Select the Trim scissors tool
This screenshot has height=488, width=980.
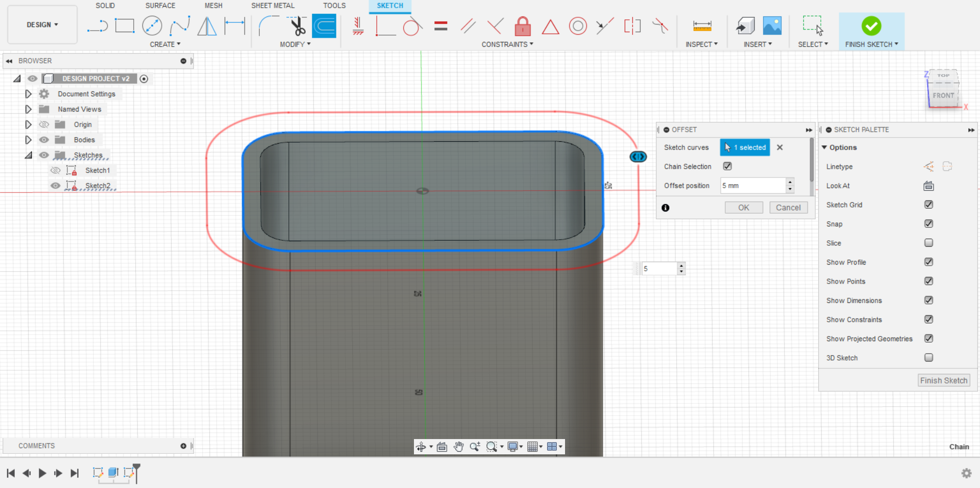click(x=297, y=25)
